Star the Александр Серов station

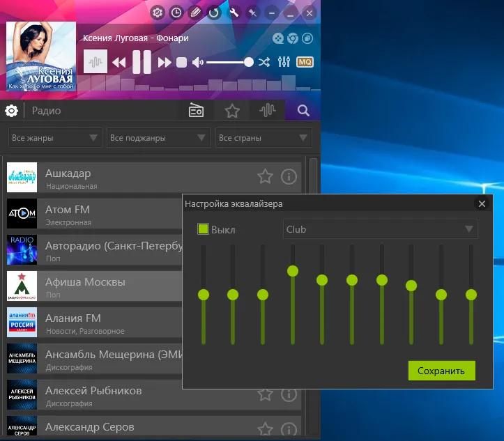pyautogui.click(x=265, y=429)
